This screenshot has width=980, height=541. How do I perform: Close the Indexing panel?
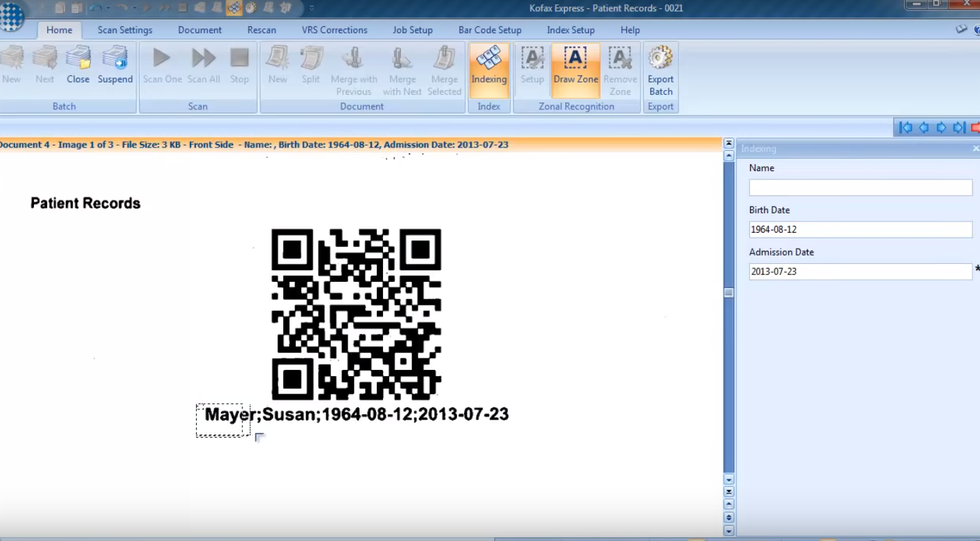tap(975, 149)
